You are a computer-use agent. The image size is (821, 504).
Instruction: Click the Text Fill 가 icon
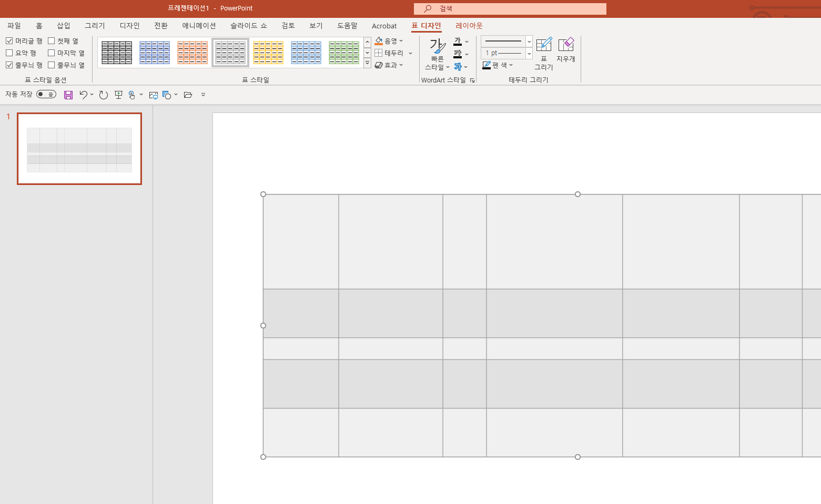[458, 42]
